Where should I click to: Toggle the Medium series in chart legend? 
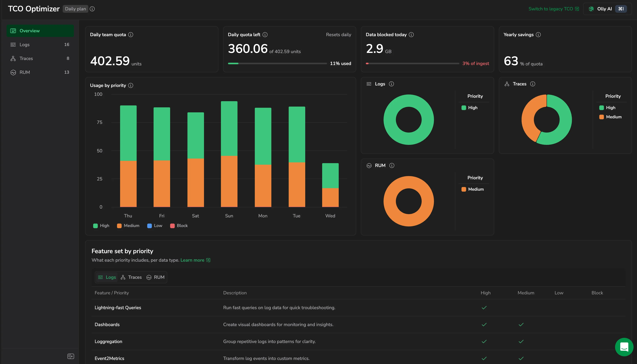[x=128, y=225]
